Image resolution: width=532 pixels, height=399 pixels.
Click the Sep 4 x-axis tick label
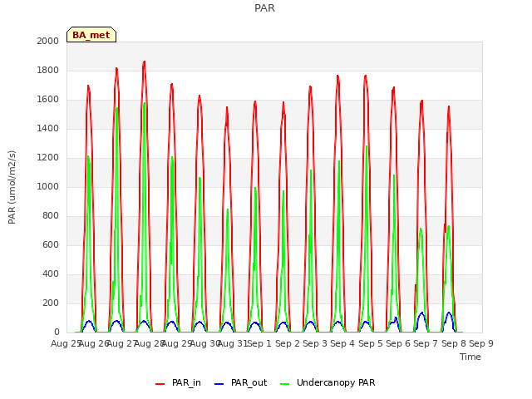tap(342, 343)
